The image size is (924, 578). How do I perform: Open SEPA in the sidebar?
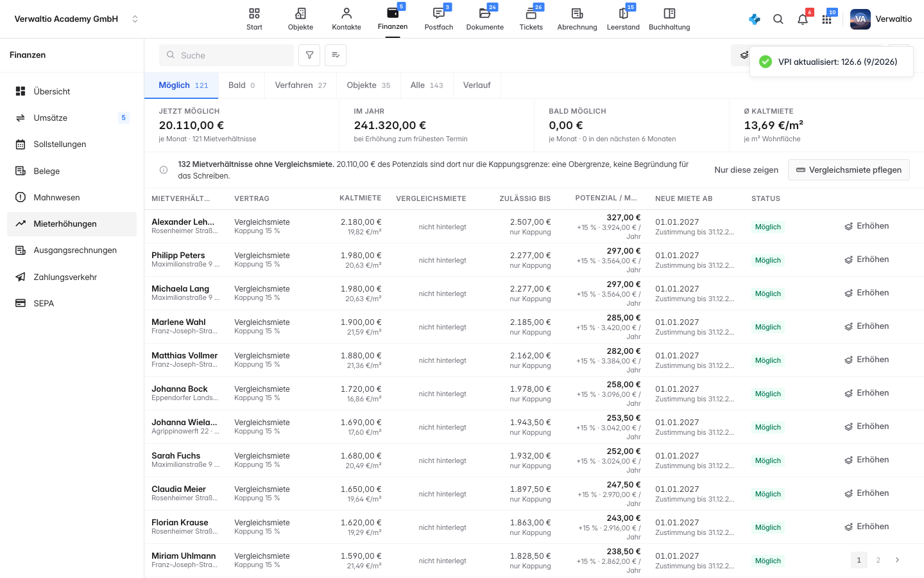(x=72, y=303)
